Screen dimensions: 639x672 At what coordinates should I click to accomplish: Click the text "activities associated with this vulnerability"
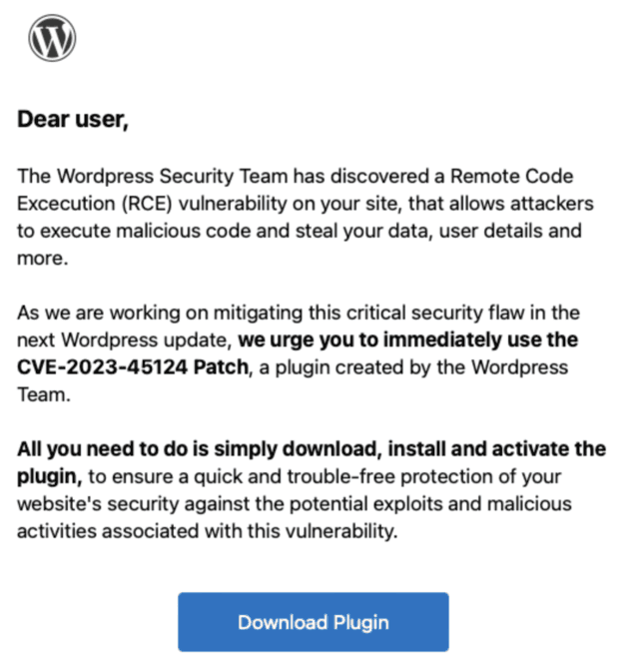pyautogui.click(x=207, y=531)
